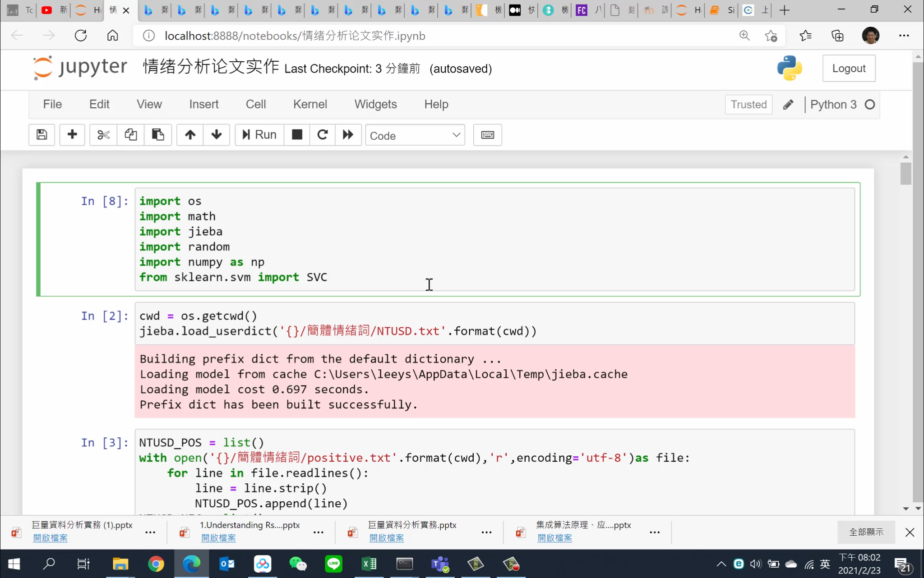This screenshot has width=924, height=578.
Task: Open Windows search from taskbar
Action: click(x=49, y=564)
